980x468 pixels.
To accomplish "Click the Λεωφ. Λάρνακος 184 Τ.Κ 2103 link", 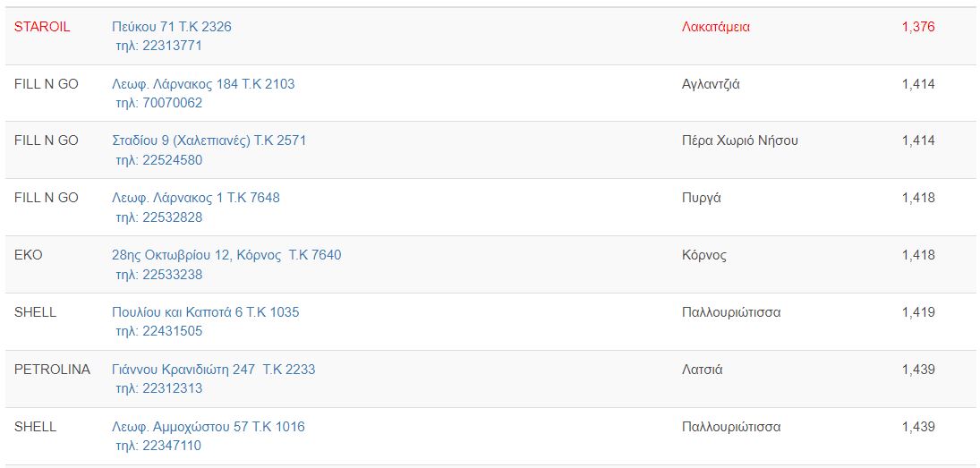I will [x=203, y=84].
